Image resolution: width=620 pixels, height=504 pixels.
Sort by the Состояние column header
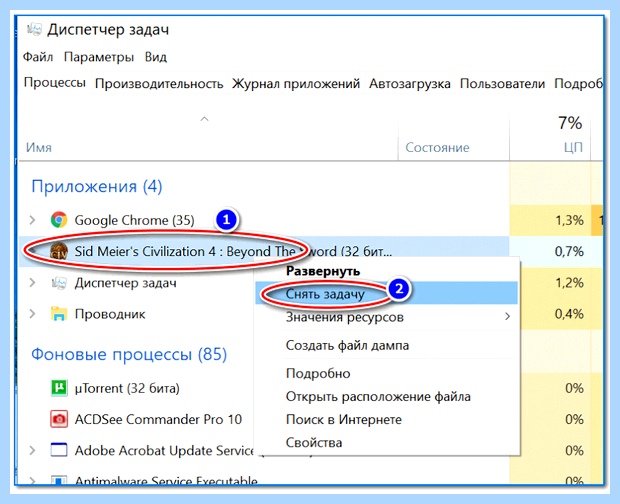[x=437, y=147]
